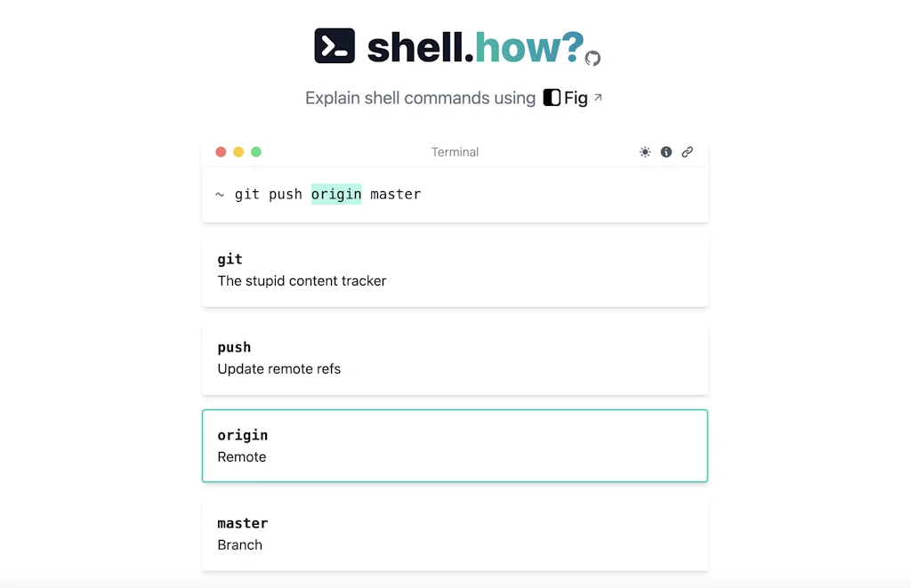
Task: Select the push Update remote refs card
Action: point(455,358)
